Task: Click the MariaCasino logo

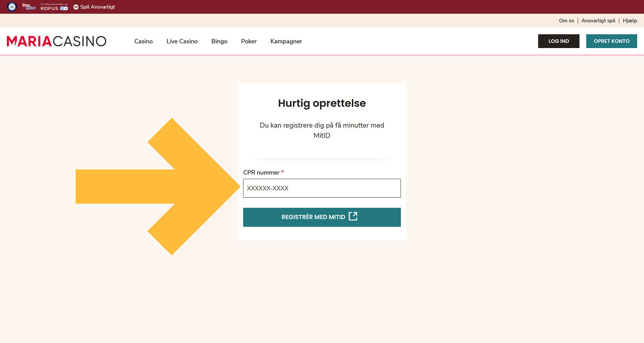Action: click(x=56, y=41)
